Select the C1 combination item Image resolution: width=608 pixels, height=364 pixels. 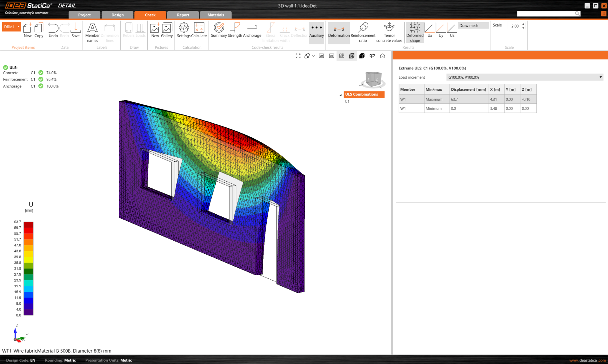pos(347,101)
